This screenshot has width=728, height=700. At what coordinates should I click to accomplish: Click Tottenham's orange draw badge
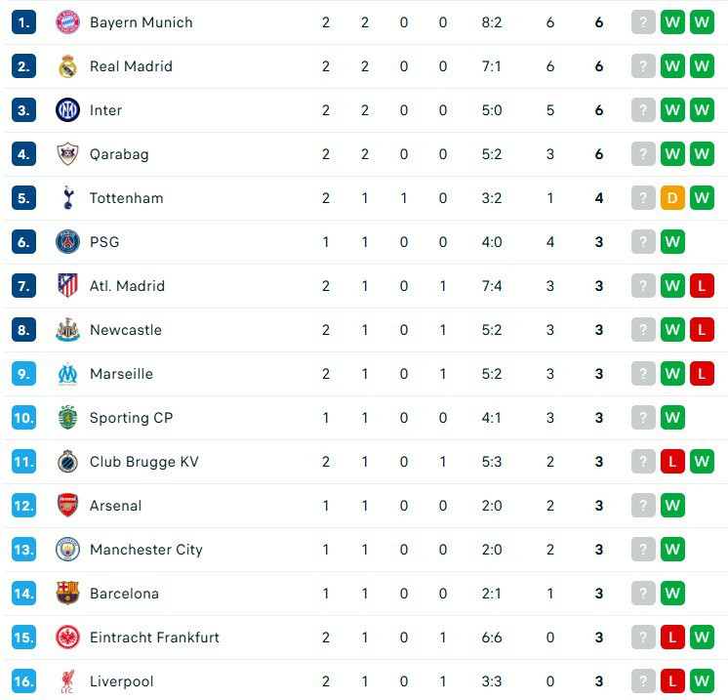pyautogui.click(x=672, y=197)
